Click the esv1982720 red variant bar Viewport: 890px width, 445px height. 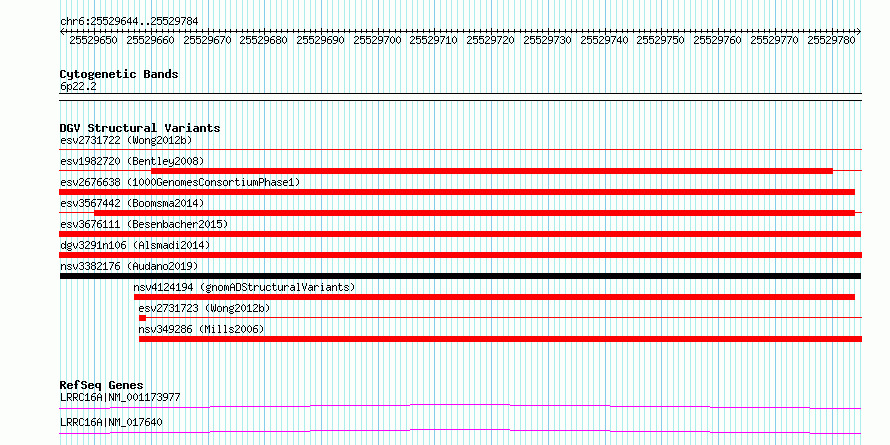[x=492, y=170]
